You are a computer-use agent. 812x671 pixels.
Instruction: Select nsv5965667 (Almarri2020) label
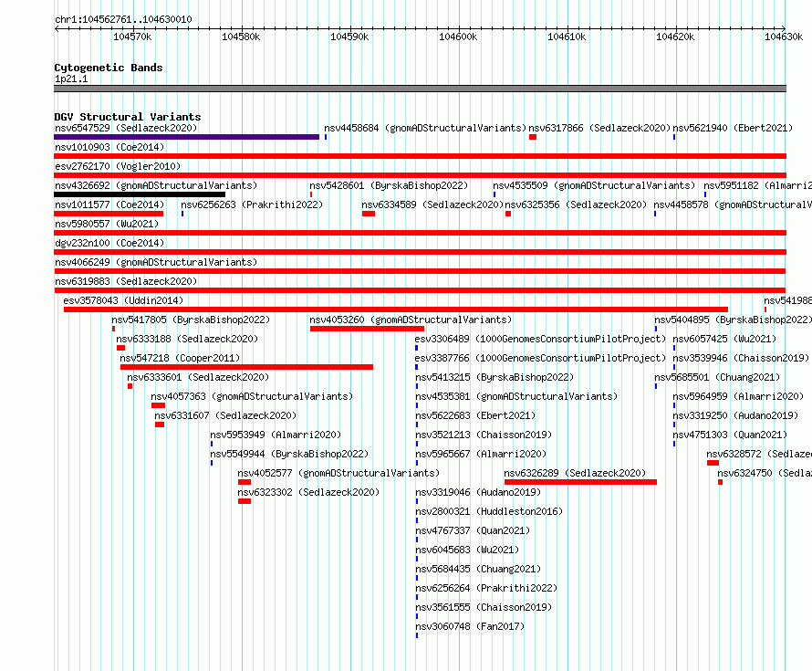coord(481,454)
